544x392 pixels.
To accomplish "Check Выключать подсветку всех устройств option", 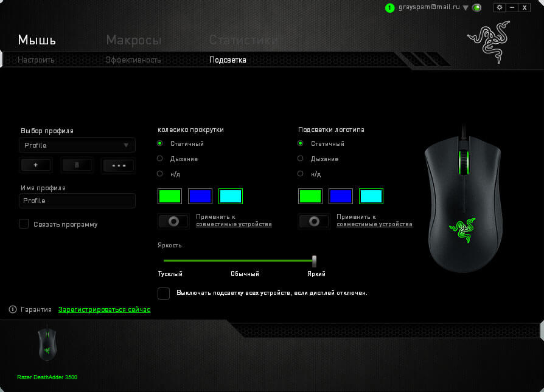I will [163, 293].
